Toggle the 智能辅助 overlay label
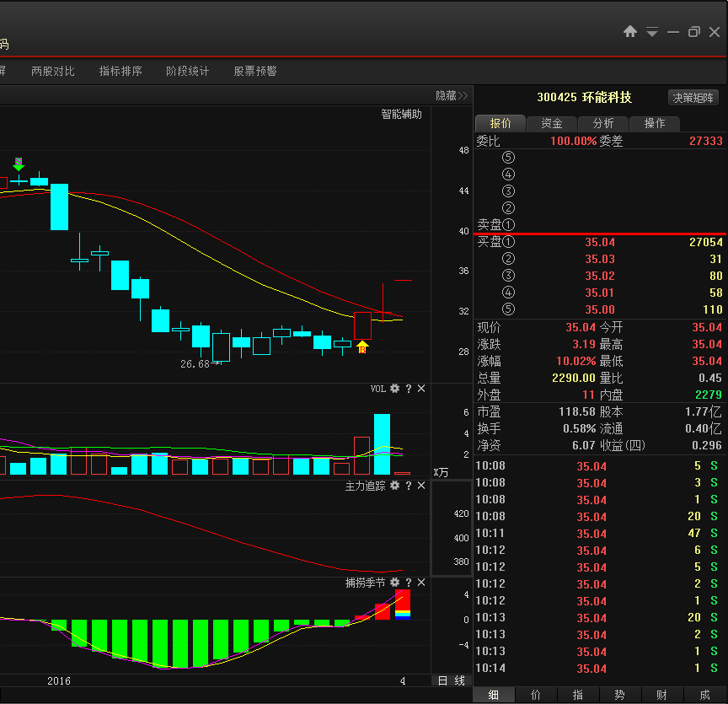The width and height of the screenshot is (728, 704). [401, 115]
